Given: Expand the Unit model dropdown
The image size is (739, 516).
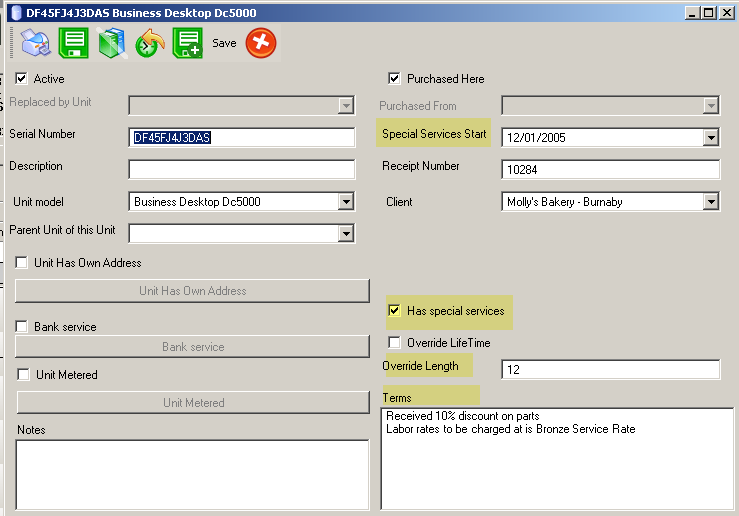Looking at the screenshot, I should [x=346, y=202].
